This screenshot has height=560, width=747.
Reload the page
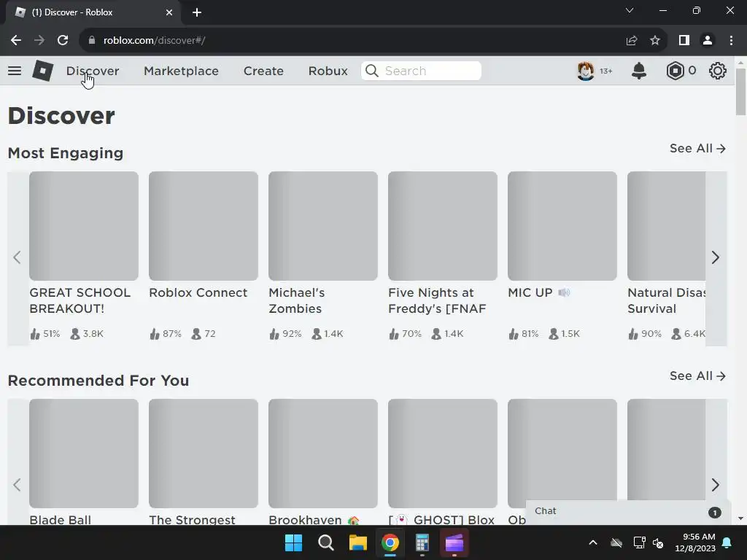pos(63,41)
